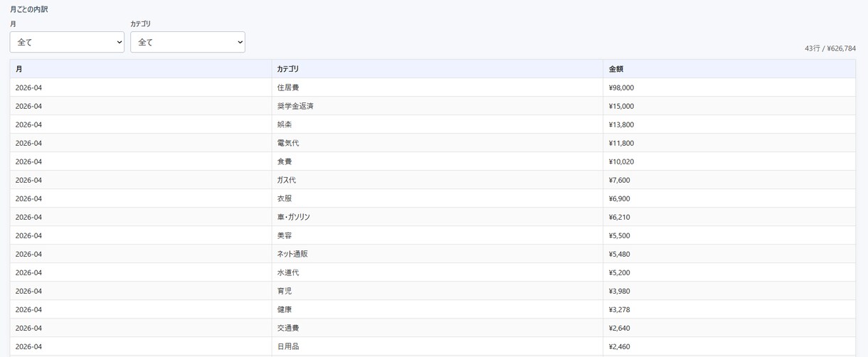Click the 2026-04 cell in 住居費 row
This screenshot has width=868, height=357.
[141, 87]
